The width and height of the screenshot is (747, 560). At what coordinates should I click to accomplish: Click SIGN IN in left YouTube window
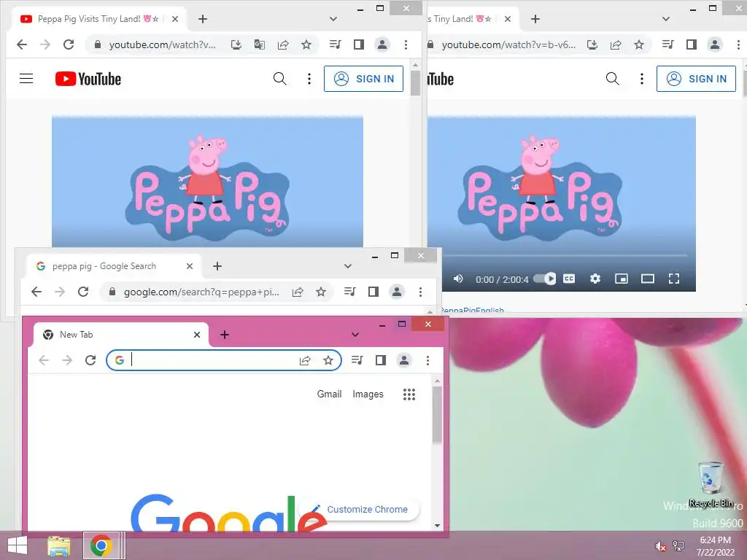click(363, 79)
